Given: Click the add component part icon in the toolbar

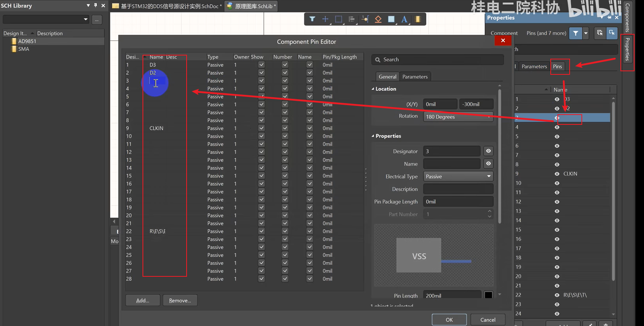Looking at the screenshot, I should [418, 19].
